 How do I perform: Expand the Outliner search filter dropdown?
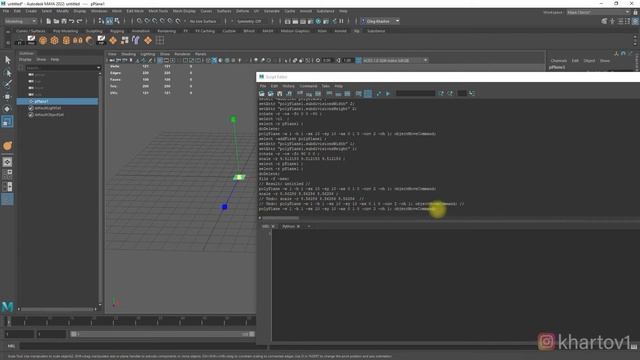tap(98, 68)
